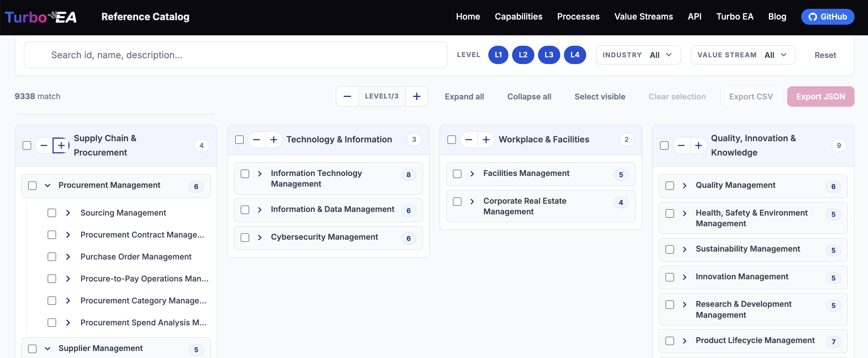
Task: Click Export JSON
Action: (820, 97)
